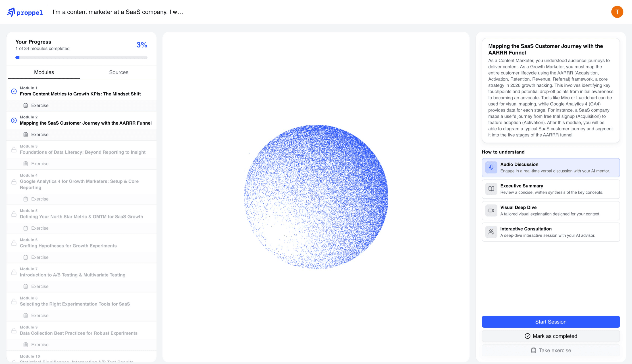Image resolution: width=632 pixels, height=364 pixels.
Task: Open the T user avatar menu
Action: pos(617,12)
